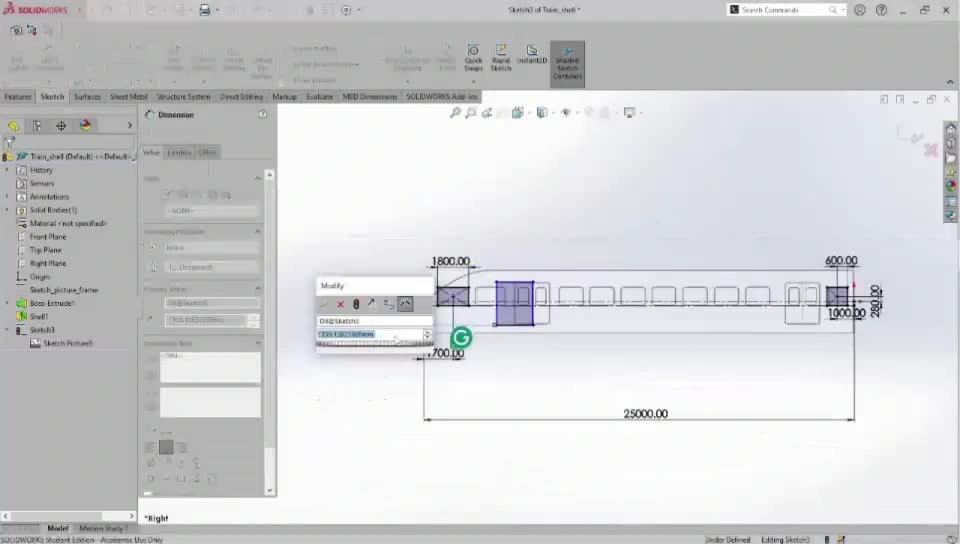
Task: Open the DisplayManager tab icon
Action: point(85,126)
